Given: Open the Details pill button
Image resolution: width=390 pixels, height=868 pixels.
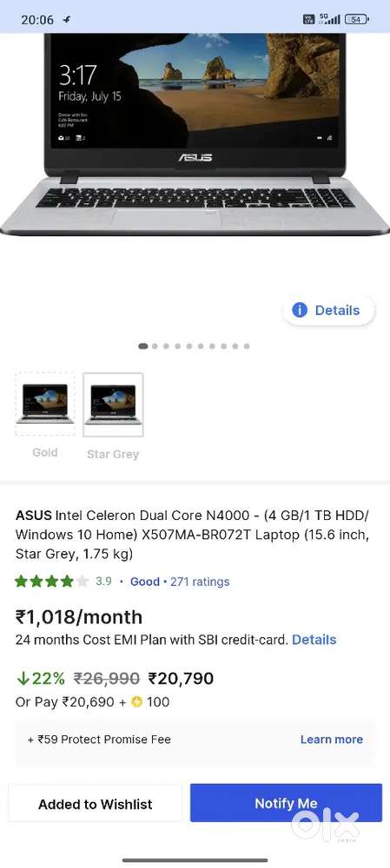Looking at the screenshot, I should click(328, 310).
